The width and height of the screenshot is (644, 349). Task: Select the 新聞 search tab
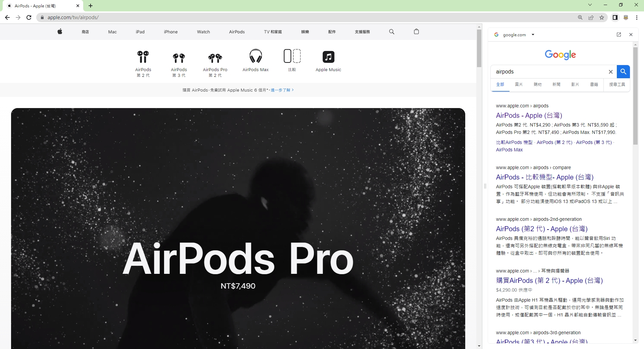point(556,85)
